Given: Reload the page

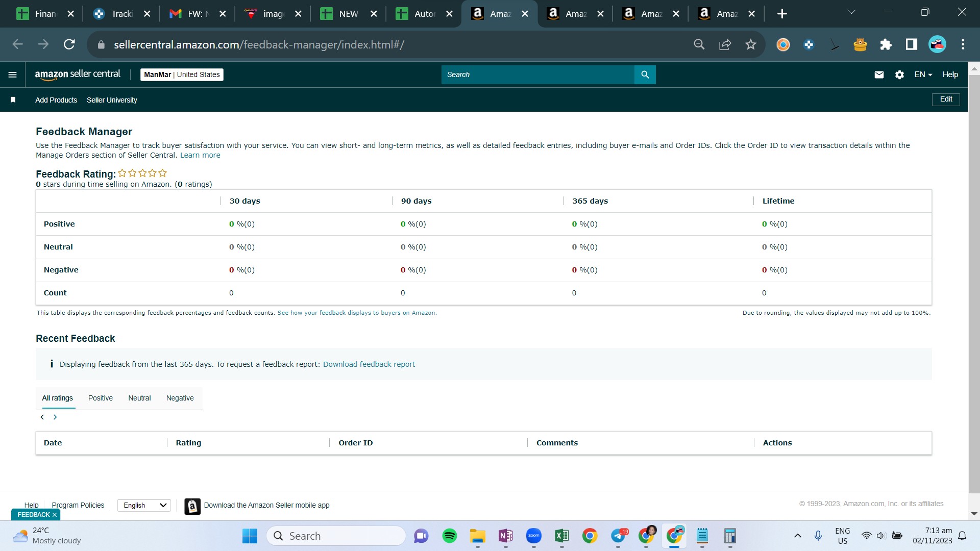Looking at the screenshot, I should [69, 44].
